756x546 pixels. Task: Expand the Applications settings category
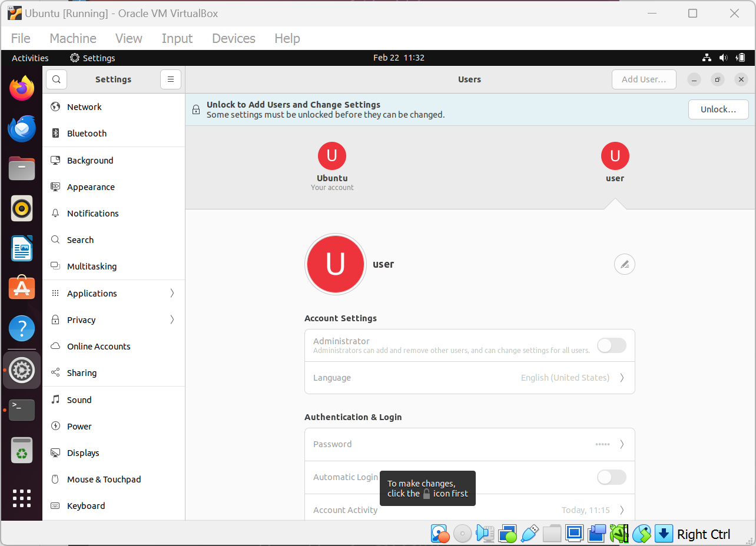coord(114,293)
